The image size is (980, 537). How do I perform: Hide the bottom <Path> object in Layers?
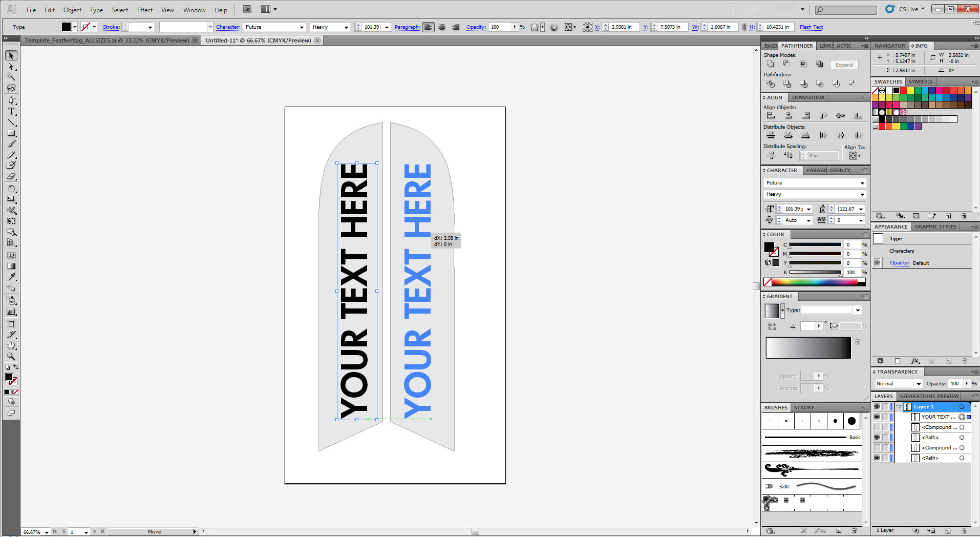tap(877, 458)
